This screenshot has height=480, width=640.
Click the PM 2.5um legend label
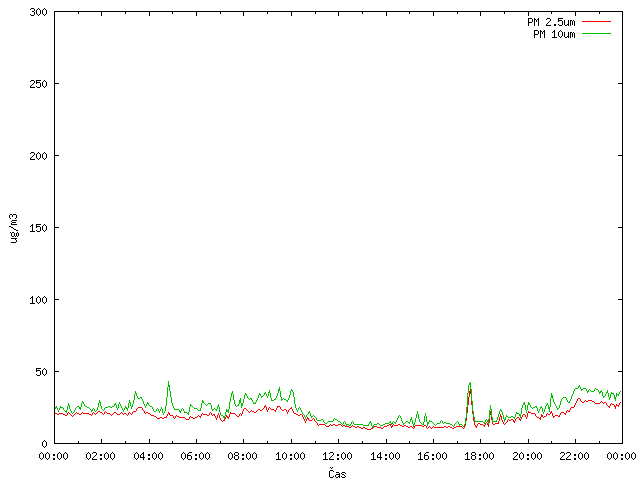point(551,22)
